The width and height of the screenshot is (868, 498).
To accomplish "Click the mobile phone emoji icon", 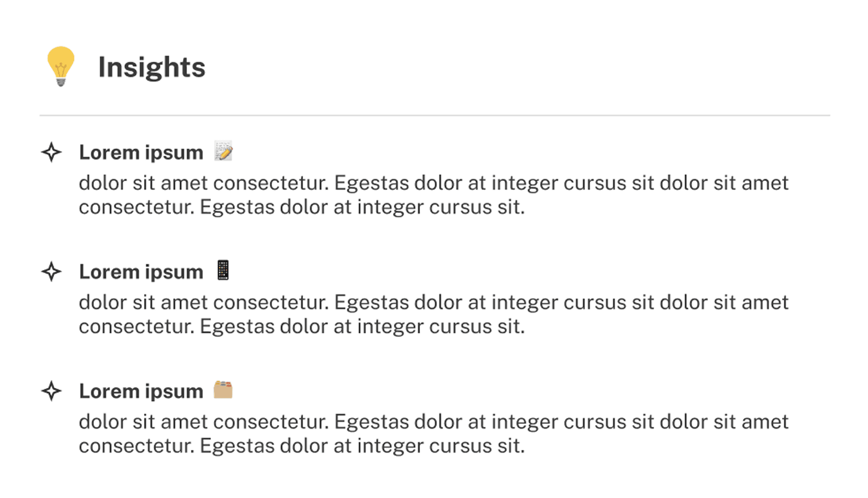I will pos(223,270).
